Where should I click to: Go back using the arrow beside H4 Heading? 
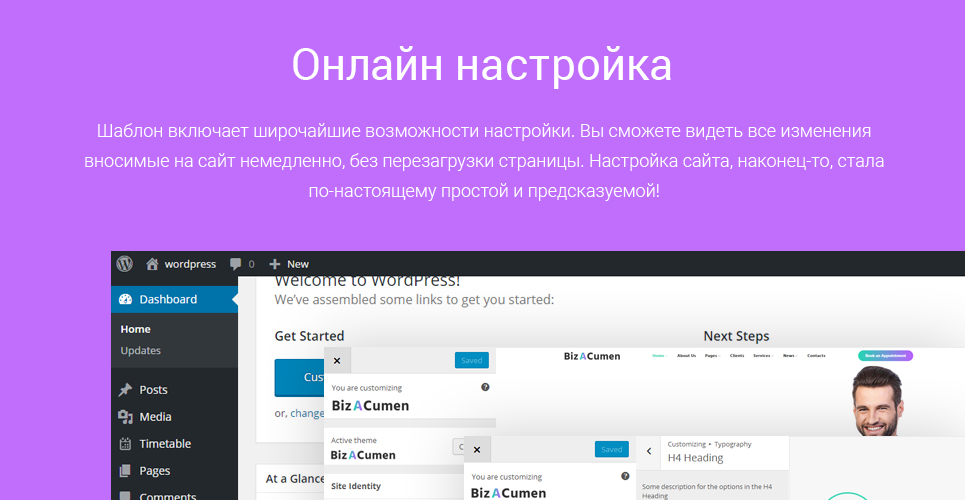(x=649, y=451)
